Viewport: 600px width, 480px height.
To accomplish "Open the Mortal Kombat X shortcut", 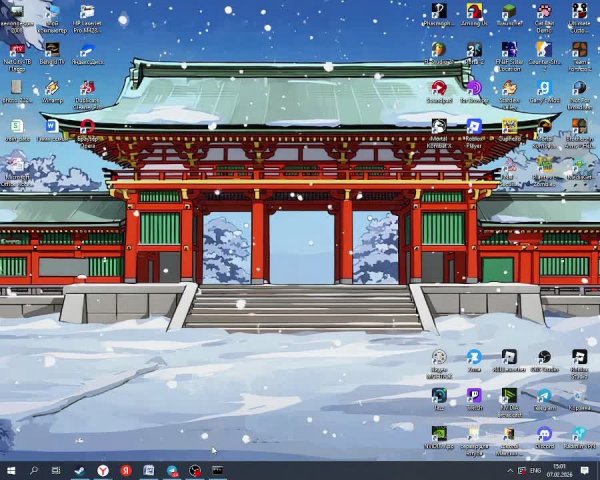I will 439,133.
